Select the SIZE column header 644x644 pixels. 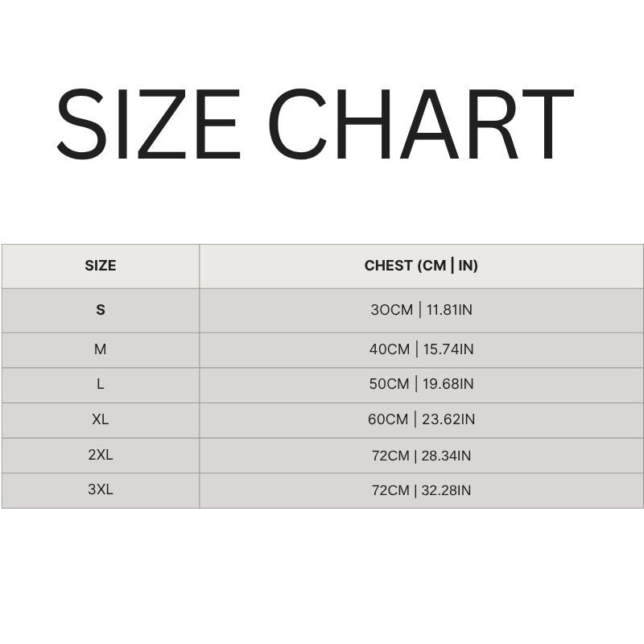pyautogui.click(x=101, y=266)
